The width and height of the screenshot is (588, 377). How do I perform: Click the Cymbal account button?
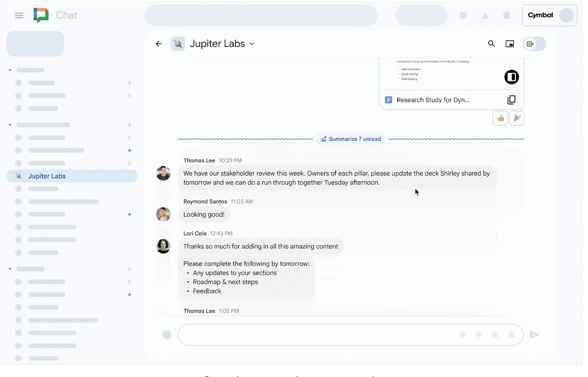pyautogui.click(x=549, y=16)
